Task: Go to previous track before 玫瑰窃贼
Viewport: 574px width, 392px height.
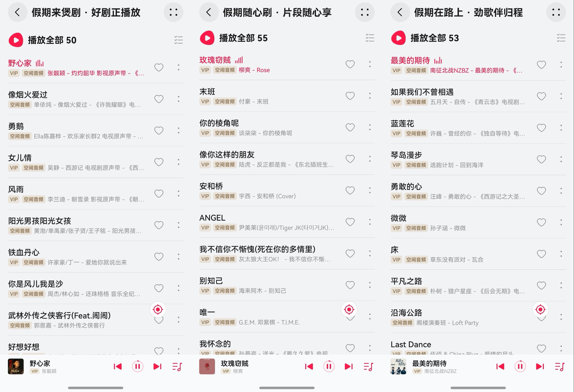Action: tap(309, 366)
